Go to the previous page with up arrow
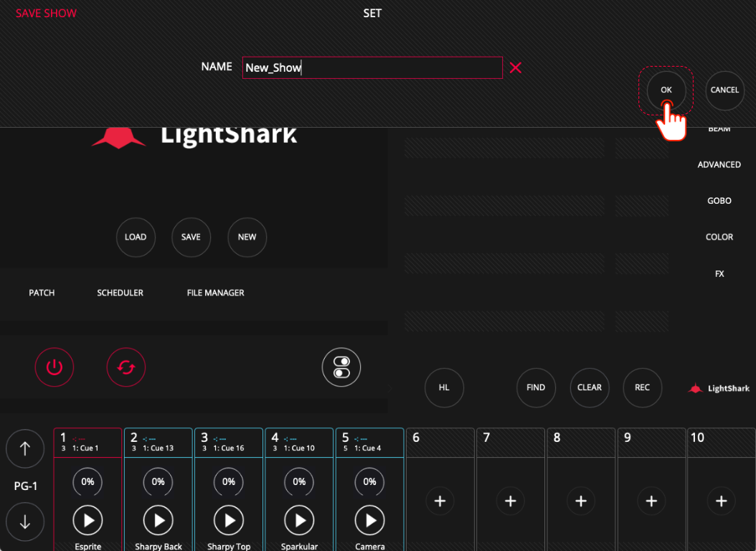 pos(25,449)
